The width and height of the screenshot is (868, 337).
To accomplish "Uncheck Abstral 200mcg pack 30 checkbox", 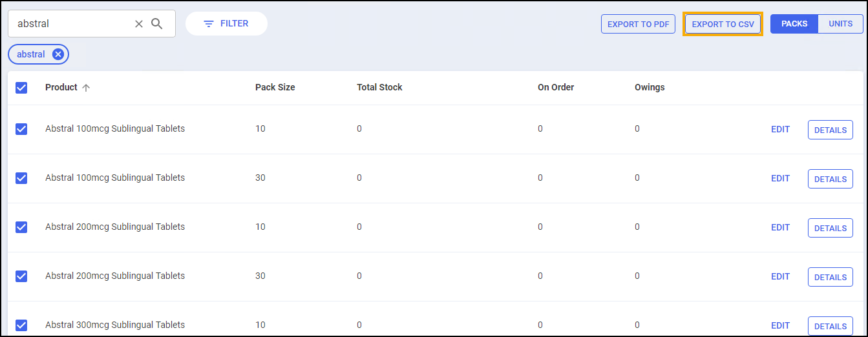I will click(x=21, y=276).
